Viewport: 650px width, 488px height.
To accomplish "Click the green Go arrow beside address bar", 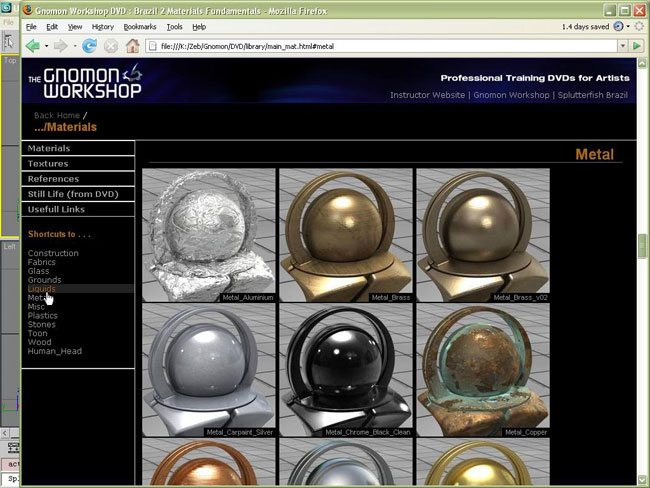I will [x=637, y=46].
